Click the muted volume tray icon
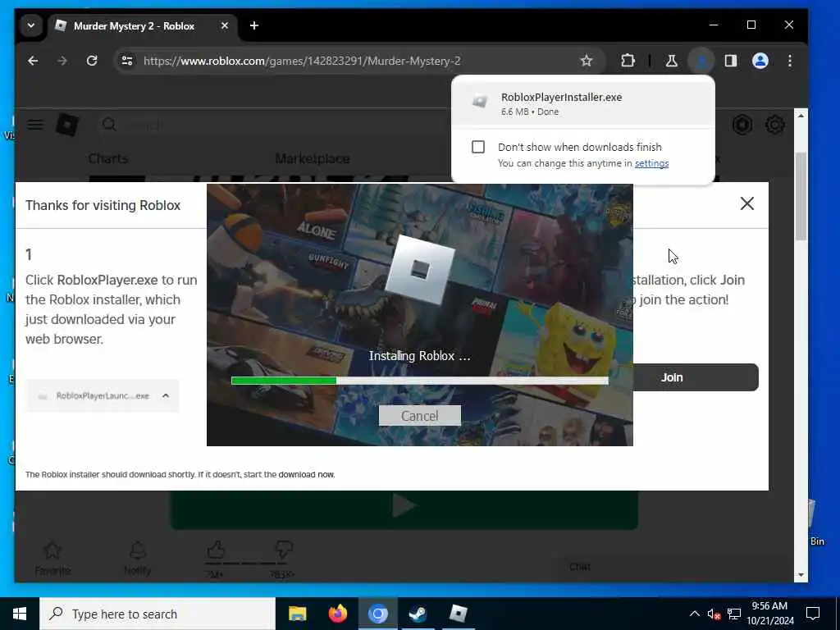This screenshot has height=630, width=840. [x=714, y=614]
